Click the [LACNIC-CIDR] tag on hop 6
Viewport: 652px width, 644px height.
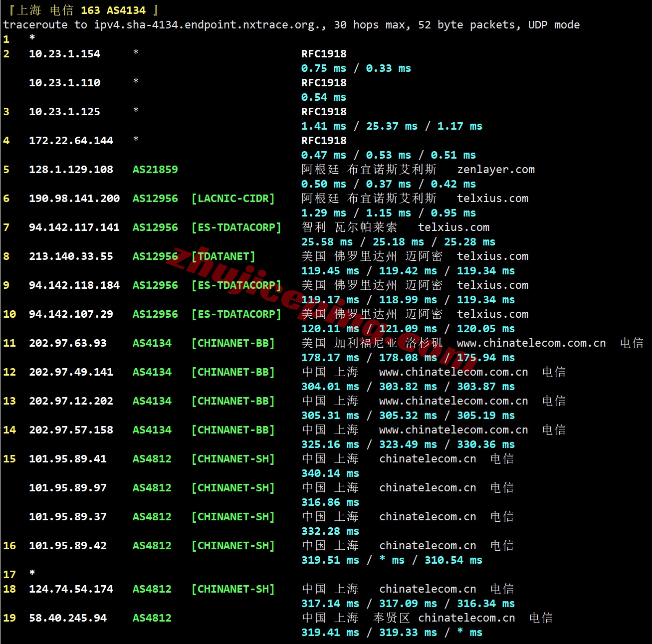tap(233, 199)
